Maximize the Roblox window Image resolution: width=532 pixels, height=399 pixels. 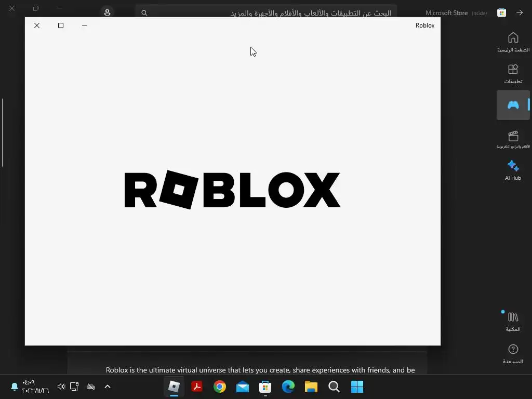[x=61, y=25]
